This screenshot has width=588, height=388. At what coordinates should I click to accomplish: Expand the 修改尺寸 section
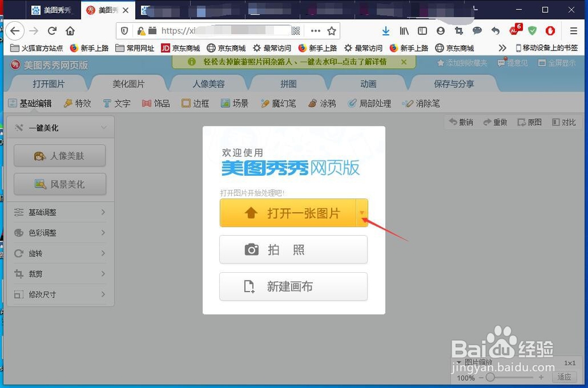(61, 295)
